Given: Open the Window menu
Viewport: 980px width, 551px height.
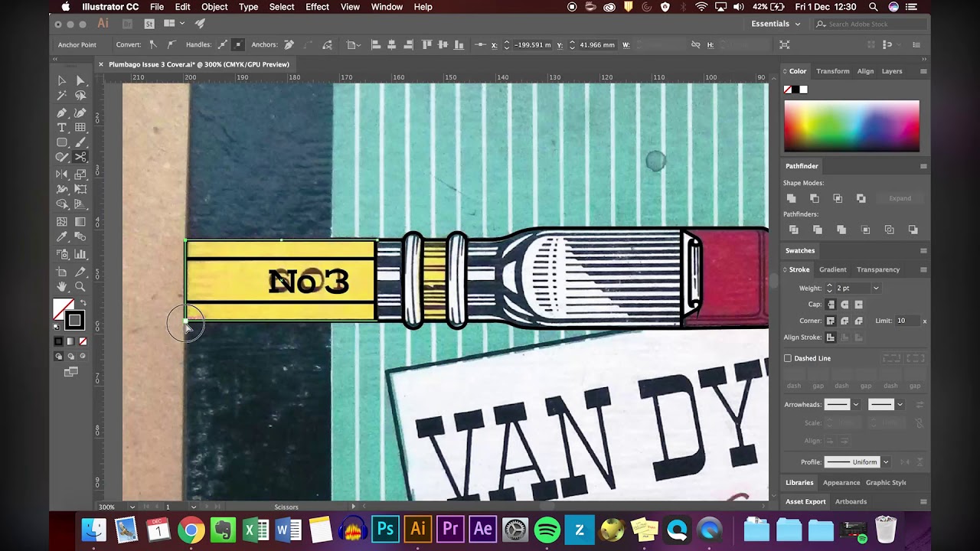Looking at the screenshot, I should click(387, 7).
